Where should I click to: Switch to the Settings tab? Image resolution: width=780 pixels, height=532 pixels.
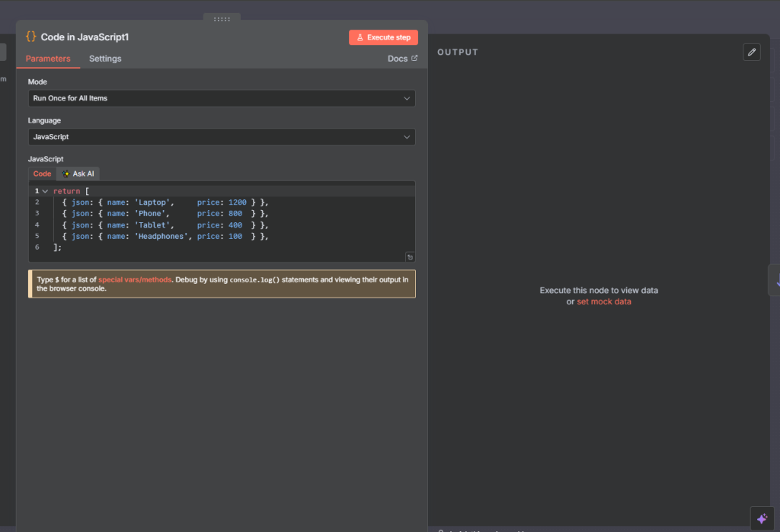[105, 59]
